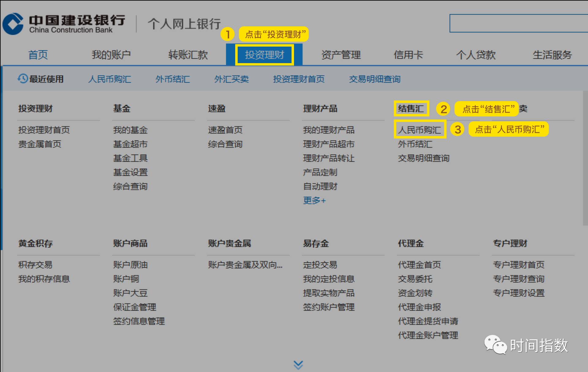Switch to the 信用卡 tab
This screenshot has height=372, width=588.
[x=408, y=55]
